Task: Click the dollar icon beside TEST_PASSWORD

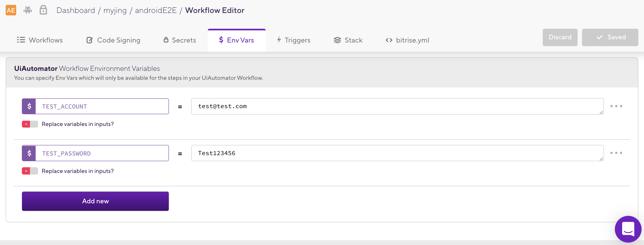Action: point(29,153)
